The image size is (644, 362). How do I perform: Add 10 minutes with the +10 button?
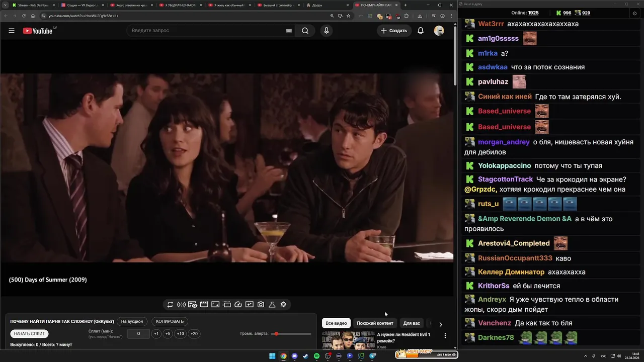[x=181, y=334]
